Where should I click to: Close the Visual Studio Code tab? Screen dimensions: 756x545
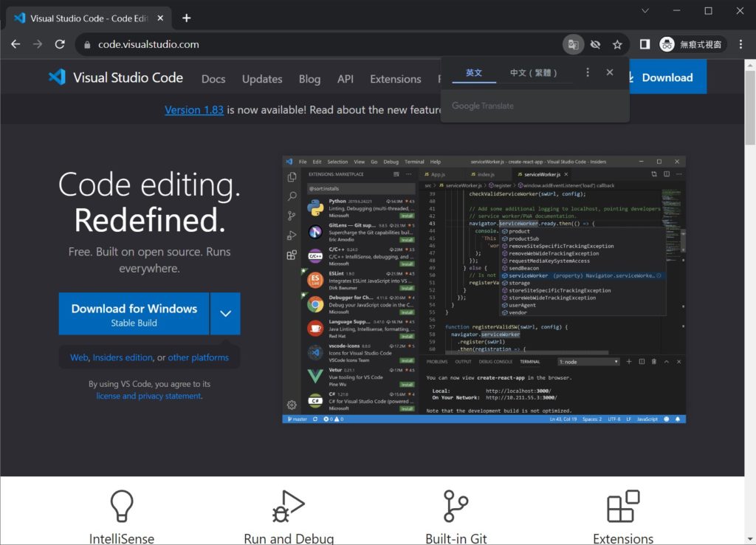[x=160, y=18]
